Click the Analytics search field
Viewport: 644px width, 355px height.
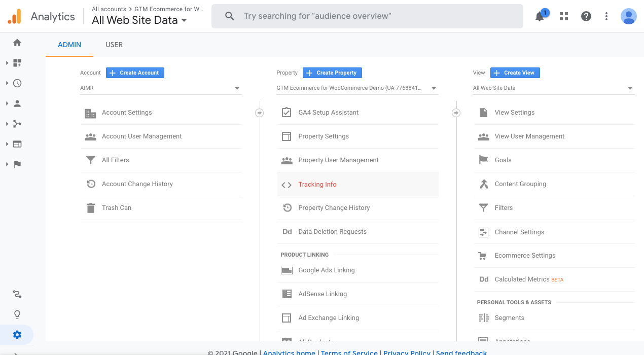(367, 16)
